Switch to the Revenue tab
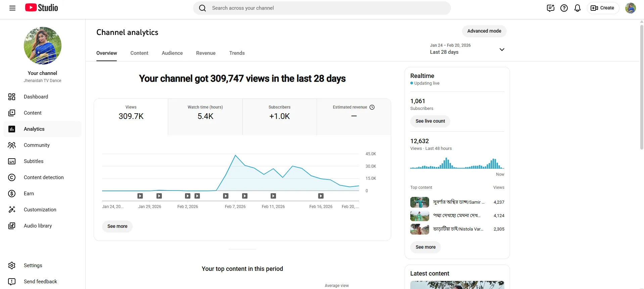 pyautogui.click(x=206, y=53)
